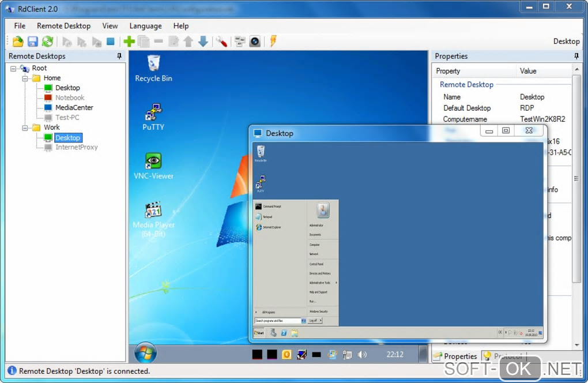Select the Work folder in tree
This screenshot has height=383, width=588.
51,127
